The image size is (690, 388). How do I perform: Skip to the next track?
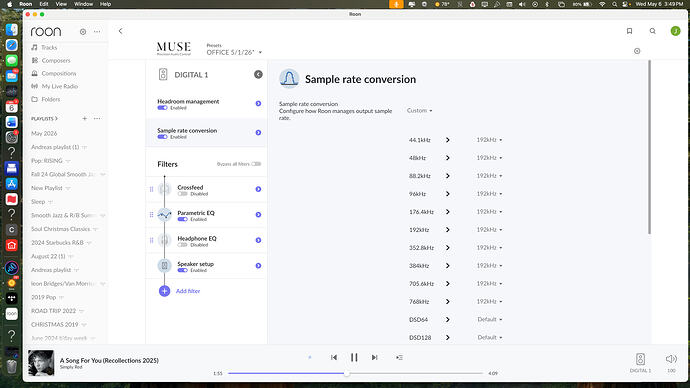(x=374, y=357)
